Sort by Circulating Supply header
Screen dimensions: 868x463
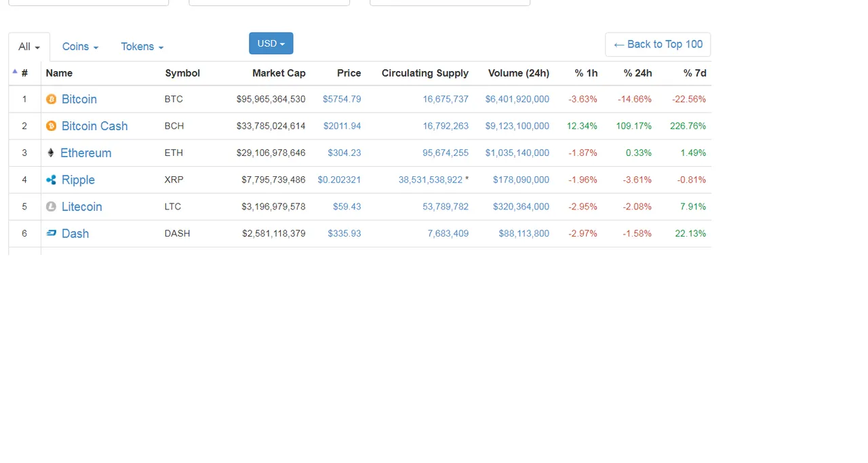(425, 73)
